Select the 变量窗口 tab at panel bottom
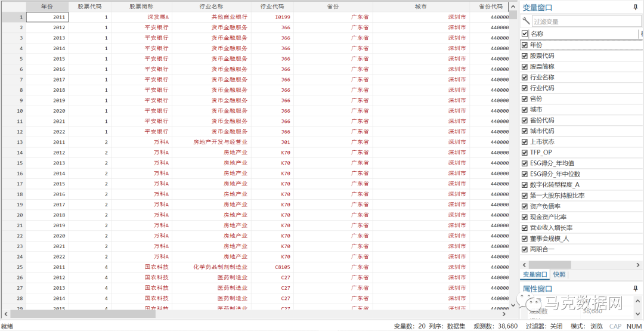This screenshot has height=331, width=644. tap(535, 274)
